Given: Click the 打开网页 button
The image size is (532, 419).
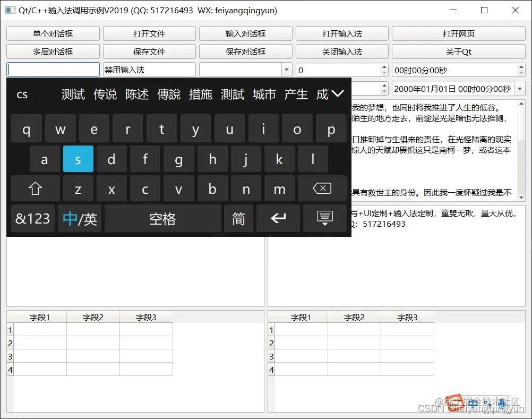Looking at the screenshot, I should [459, 33].
